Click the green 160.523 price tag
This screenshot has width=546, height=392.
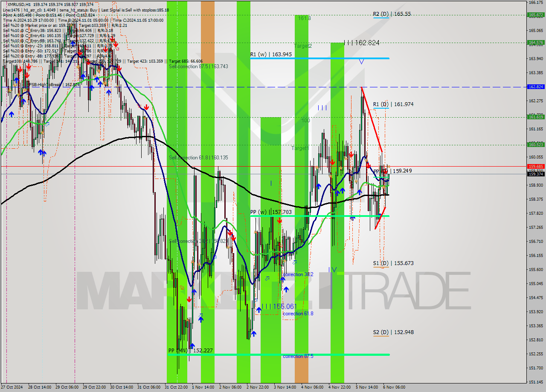click(x=536, y=144)
